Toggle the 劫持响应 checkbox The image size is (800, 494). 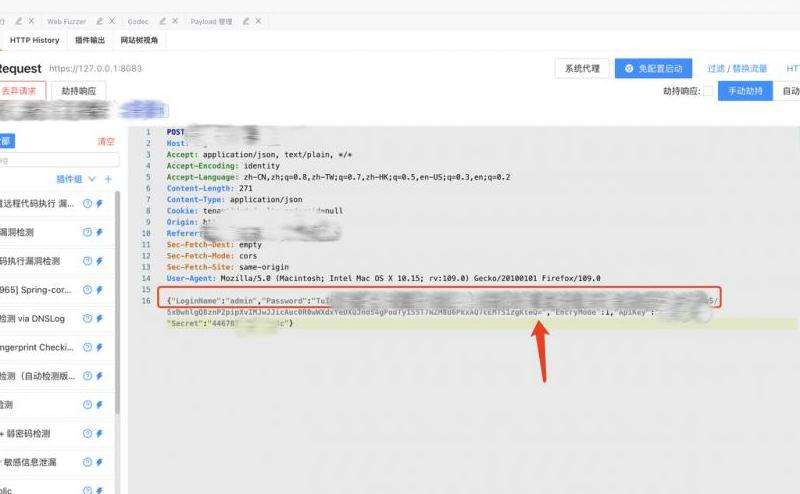[x=708, y=91]
